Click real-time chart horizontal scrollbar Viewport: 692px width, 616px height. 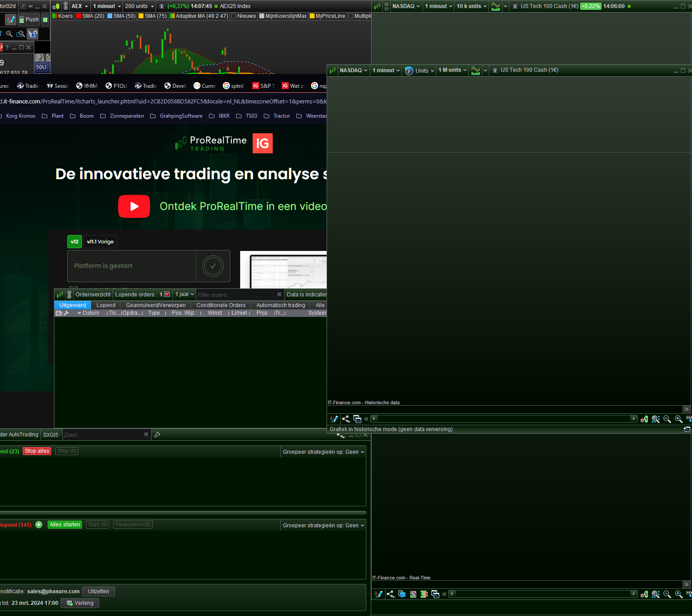[543, 594]
